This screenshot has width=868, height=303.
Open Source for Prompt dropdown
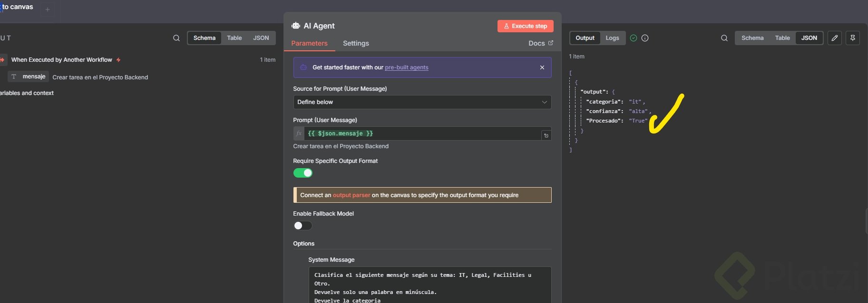422,102
